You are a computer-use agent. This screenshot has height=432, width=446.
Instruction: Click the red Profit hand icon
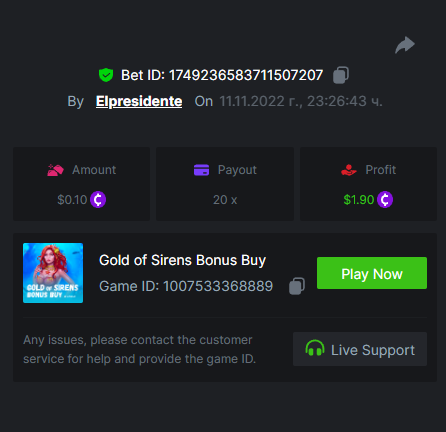[349, 170]
